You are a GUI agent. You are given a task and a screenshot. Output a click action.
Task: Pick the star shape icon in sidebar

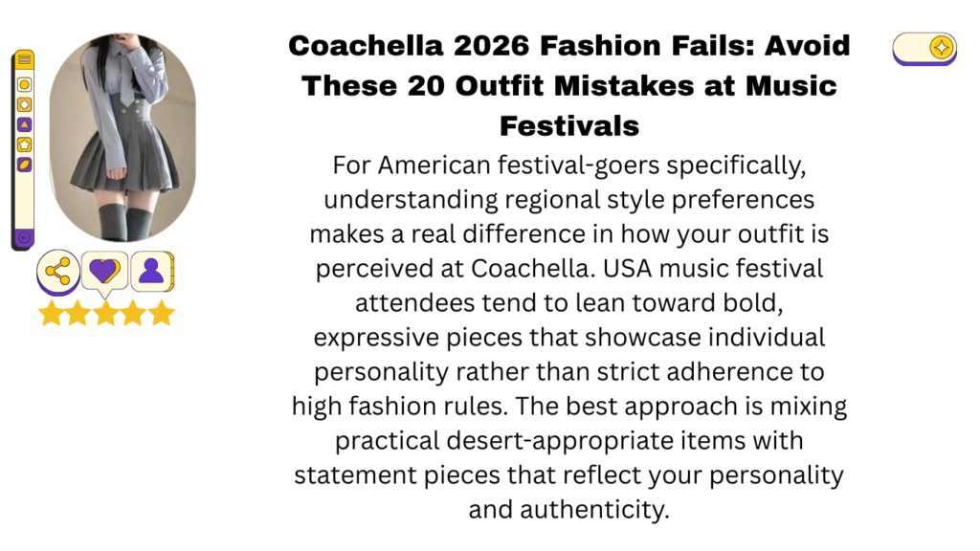(24, 144)
